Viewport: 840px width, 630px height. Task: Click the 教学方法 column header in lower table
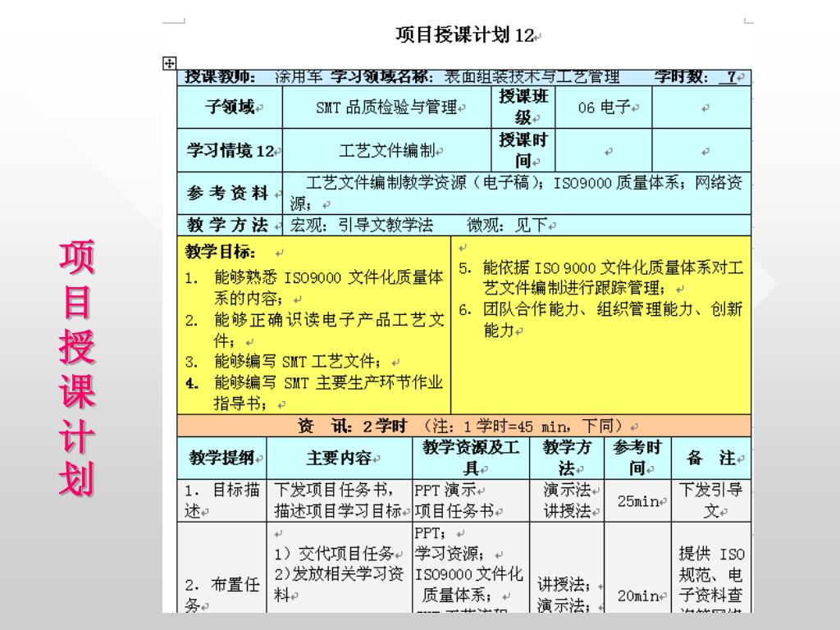point(567,458)
